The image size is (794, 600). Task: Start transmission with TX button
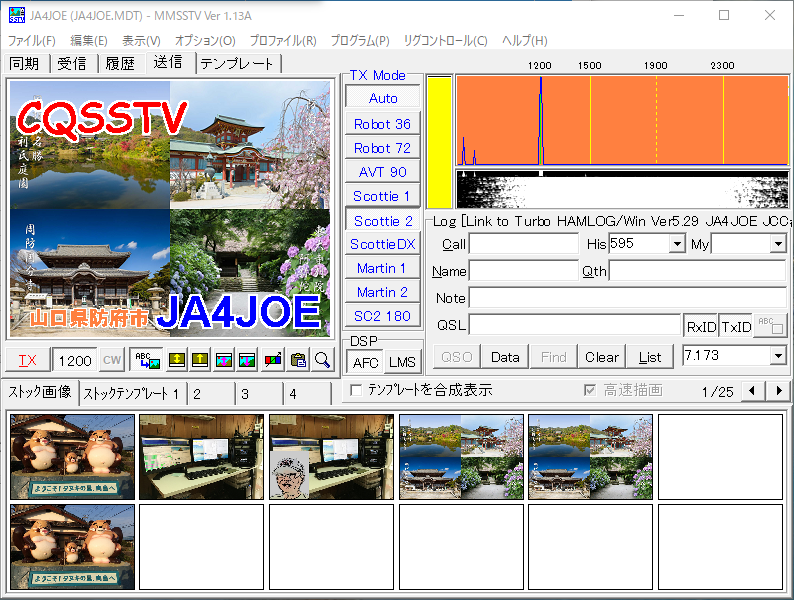pos(27,360)
